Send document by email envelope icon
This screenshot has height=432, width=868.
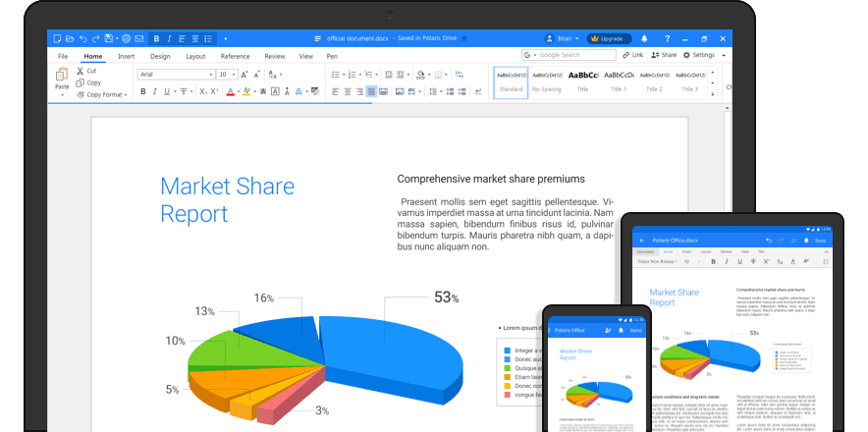coord(139,38)
